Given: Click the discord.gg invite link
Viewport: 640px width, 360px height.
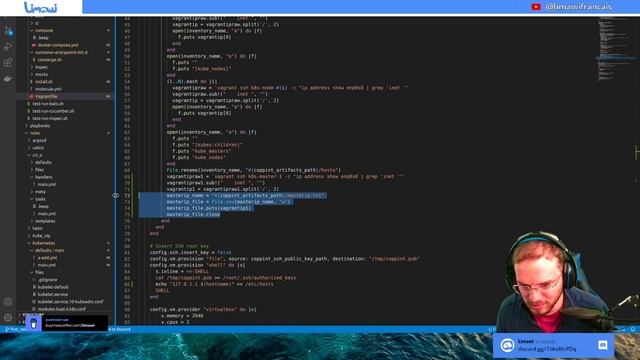Looking at the screenshot, I should pos(547,349).
